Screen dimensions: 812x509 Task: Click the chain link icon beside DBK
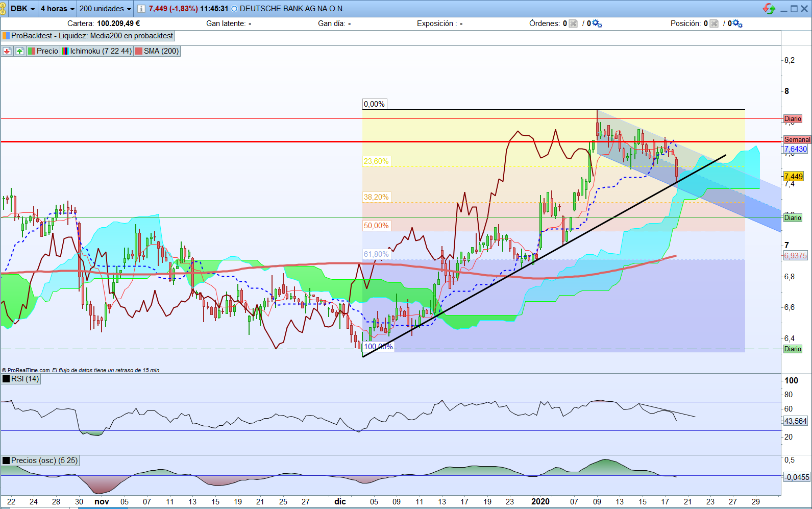[x=4, y=9]
